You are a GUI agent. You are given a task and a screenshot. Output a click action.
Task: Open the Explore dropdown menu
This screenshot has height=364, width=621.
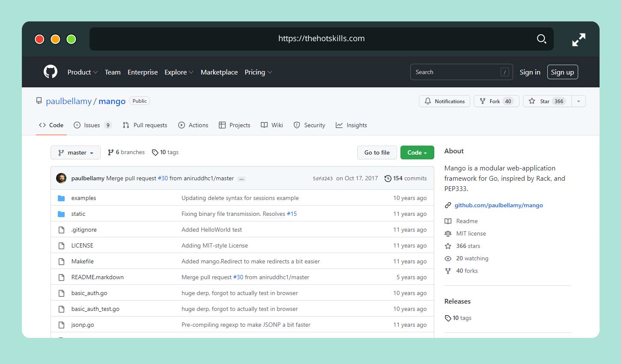tap(179, 72)
